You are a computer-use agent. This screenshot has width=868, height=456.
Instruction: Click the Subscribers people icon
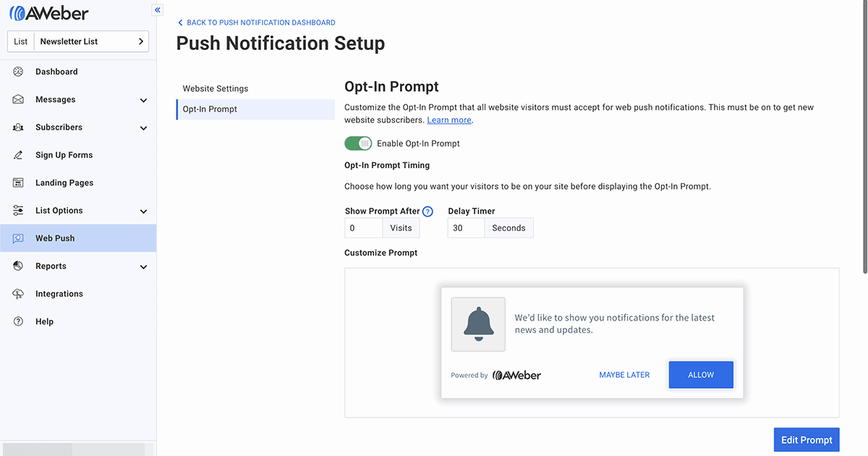click(18, 127)
